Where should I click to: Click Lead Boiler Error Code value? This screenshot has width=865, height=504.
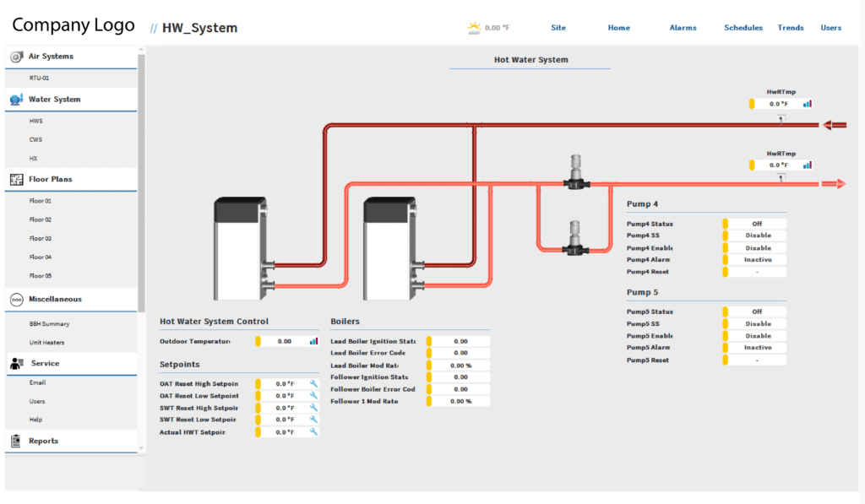point(460,353)
